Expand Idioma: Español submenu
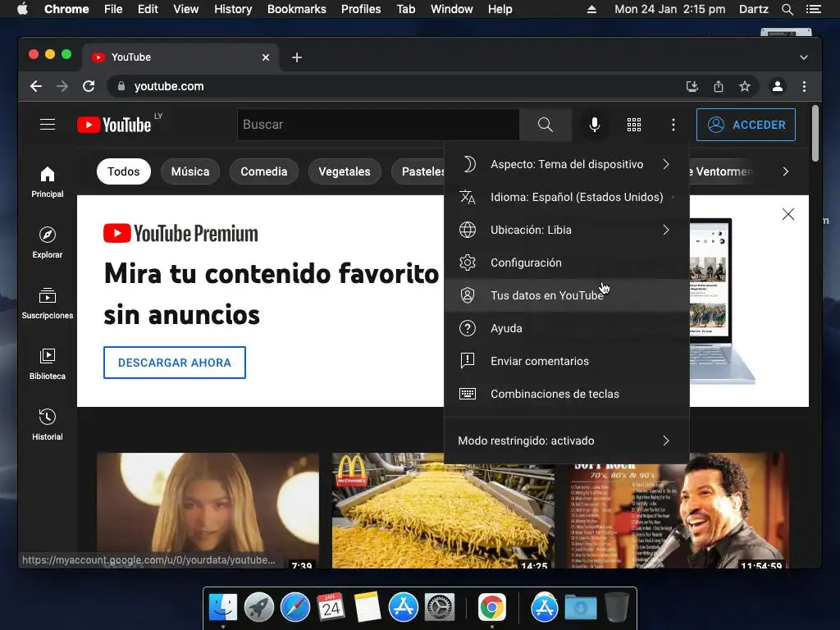 pyautogui.click(x=567, y=197)
